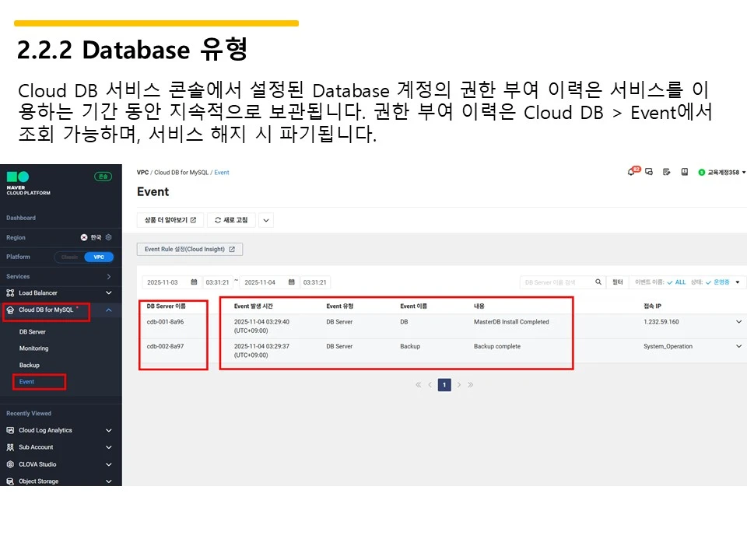Go to page 1 in pagination
This screenshot has width=747, height=560.
[x=444, y=385]
